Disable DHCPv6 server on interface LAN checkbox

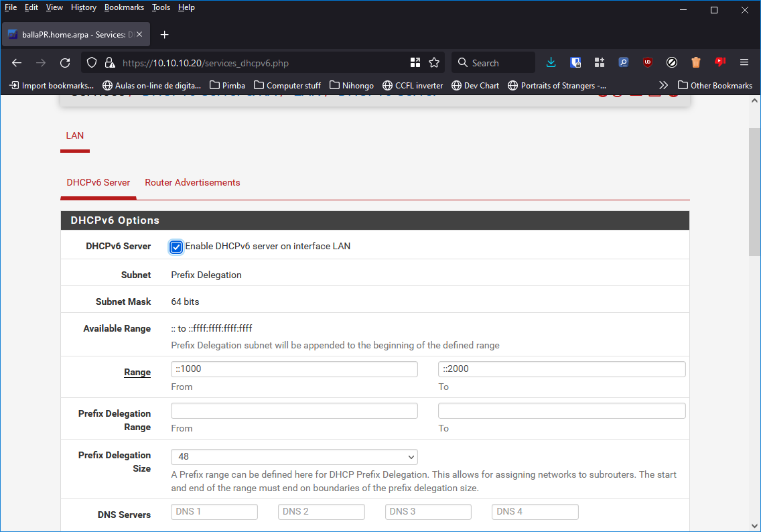pyautogui.click(x=176, y=247)
